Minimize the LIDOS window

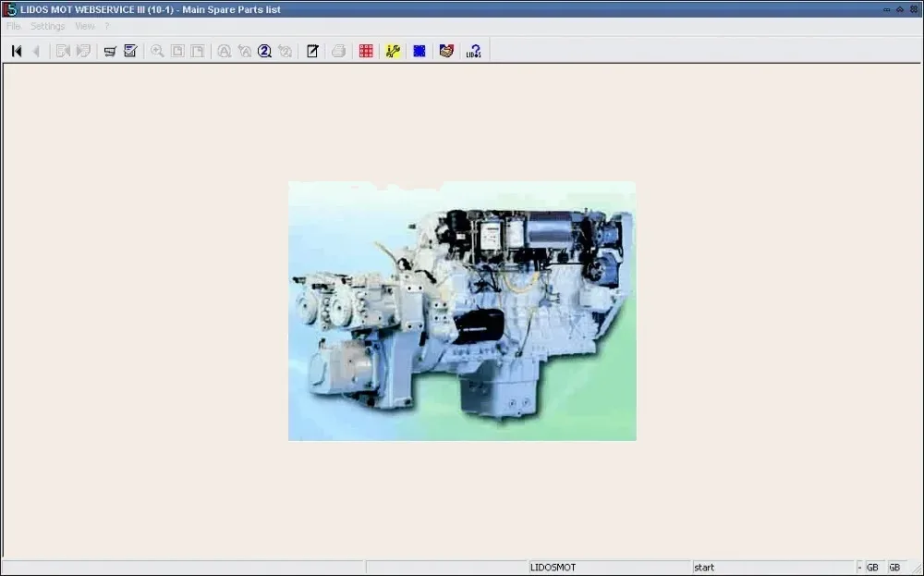[887, 9]
